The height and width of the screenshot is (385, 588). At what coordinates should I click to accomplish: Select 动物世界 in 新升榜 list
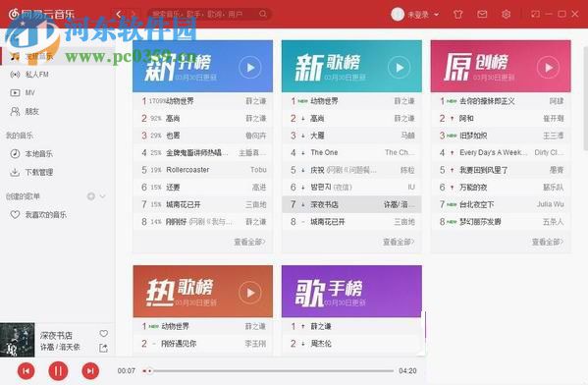tap(203, 101)
